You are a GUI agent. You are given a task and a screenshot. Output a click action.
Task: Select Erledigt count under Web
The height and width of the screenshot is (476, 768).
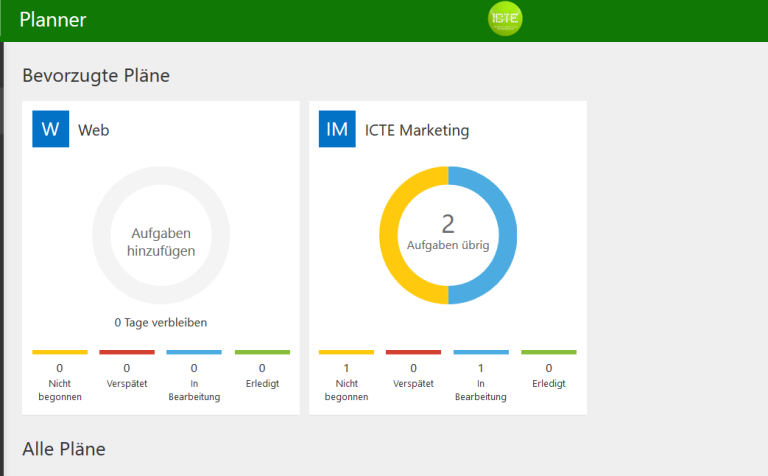click(x=263, y=370)
